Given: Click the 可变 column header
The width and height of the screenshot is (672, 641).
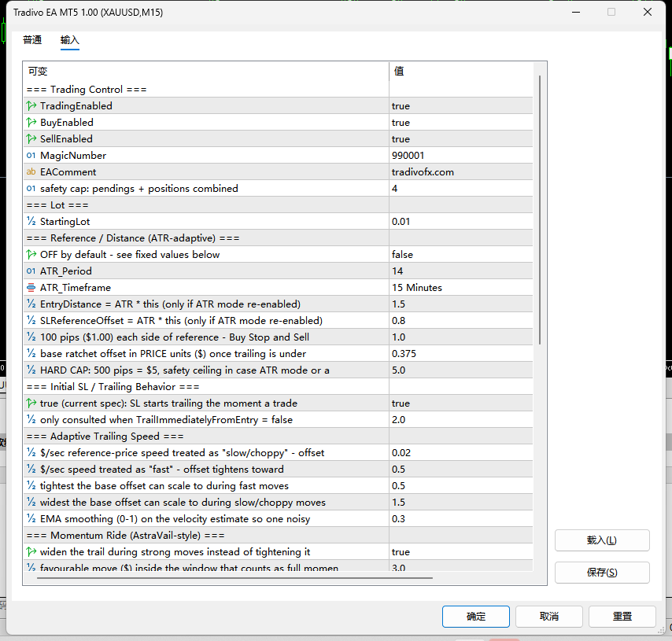Looking at the screenshot, I should 206,71.
